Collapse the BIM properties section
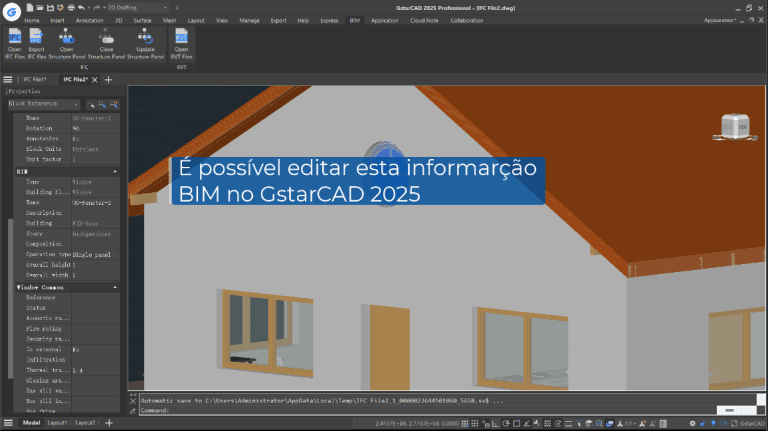Image resolution: width=768 pixels, height=431 pixels. [115, 171]
